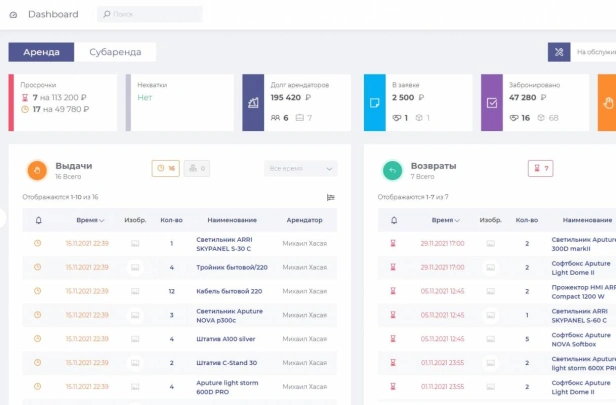Click the bell icon in Выдачи table header
Image resolution: width=616 pixels, height=405 pixels.
tap(38, 220)
